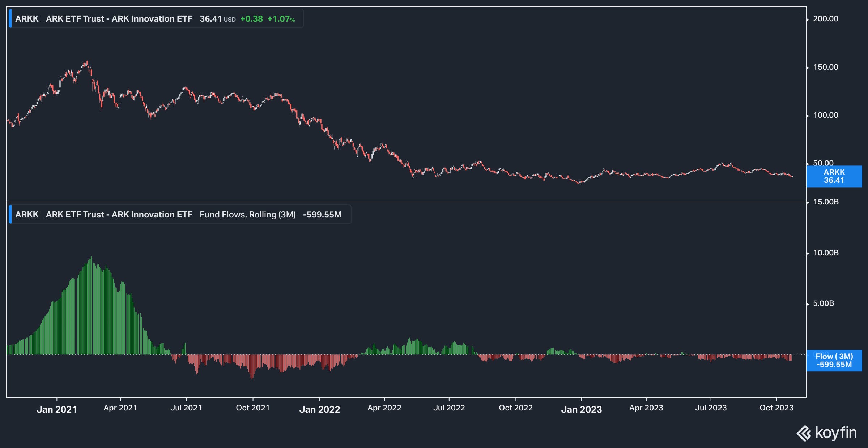Image resolution: width=868 pixels, height=448 pixels.
Task: Click the +0.38 change value
Action: 251,19
